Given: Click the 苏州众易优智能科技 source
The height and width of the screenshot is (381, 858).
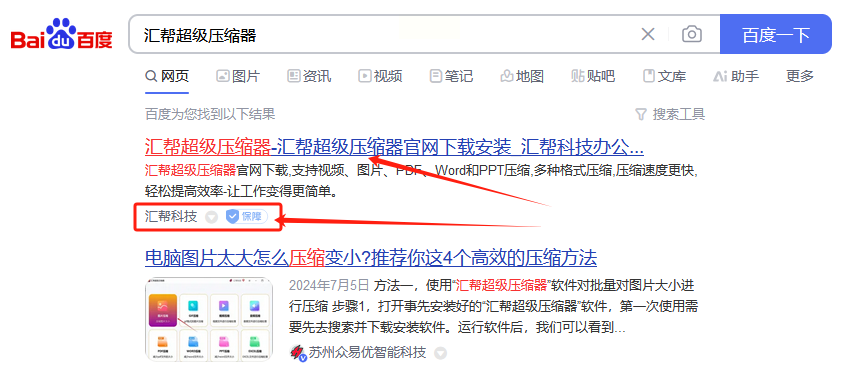Looking at the screenshot, I should (x=367, y=352).
